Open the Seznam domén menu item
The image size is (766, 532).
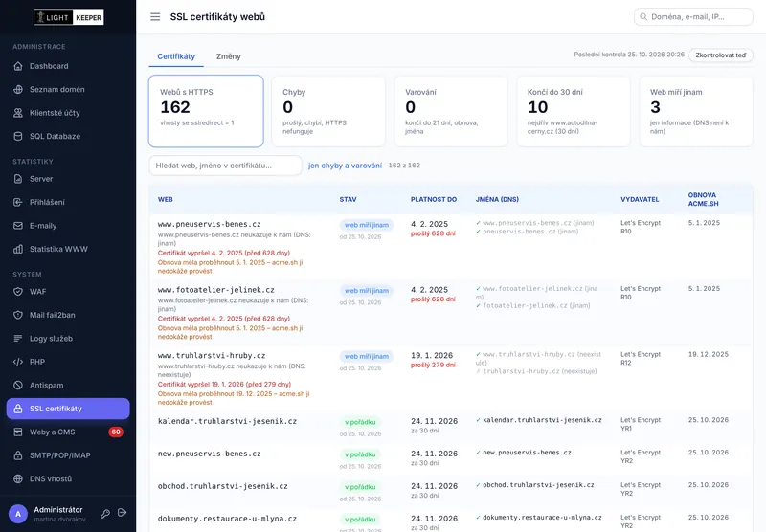pyautogui.click(x=68, y=89)
